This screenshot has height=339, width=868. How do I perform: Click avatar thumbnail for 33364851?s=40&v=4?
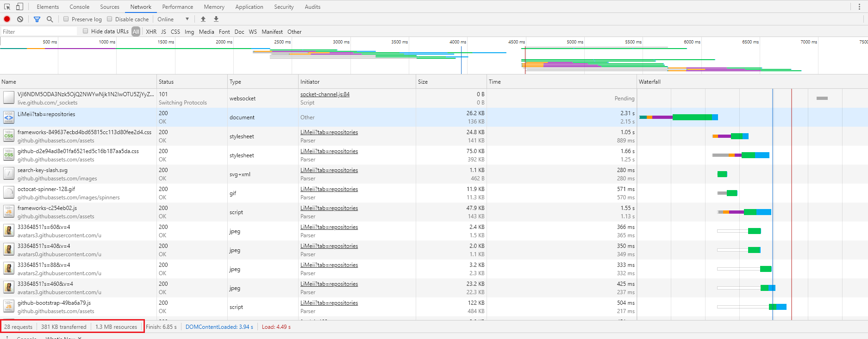[9, 250]
